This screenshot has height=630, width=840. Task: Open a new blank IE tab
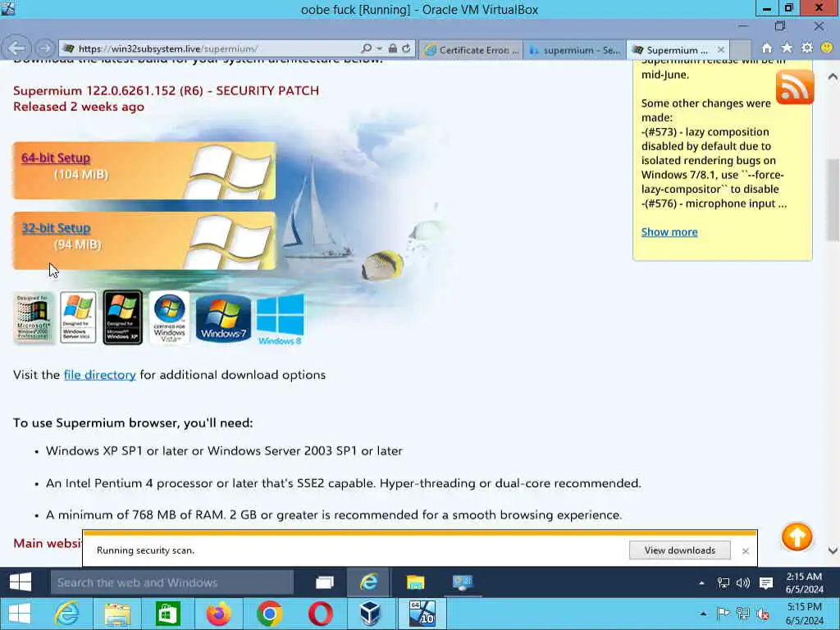tap(741, 50)
